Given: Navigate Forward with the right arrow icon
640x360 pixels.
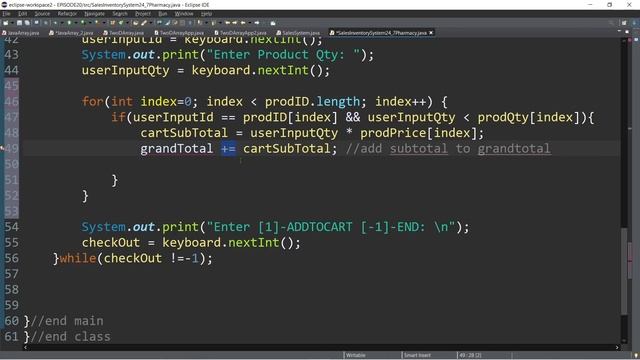Looking at the screenshot, I should point(257,23).
